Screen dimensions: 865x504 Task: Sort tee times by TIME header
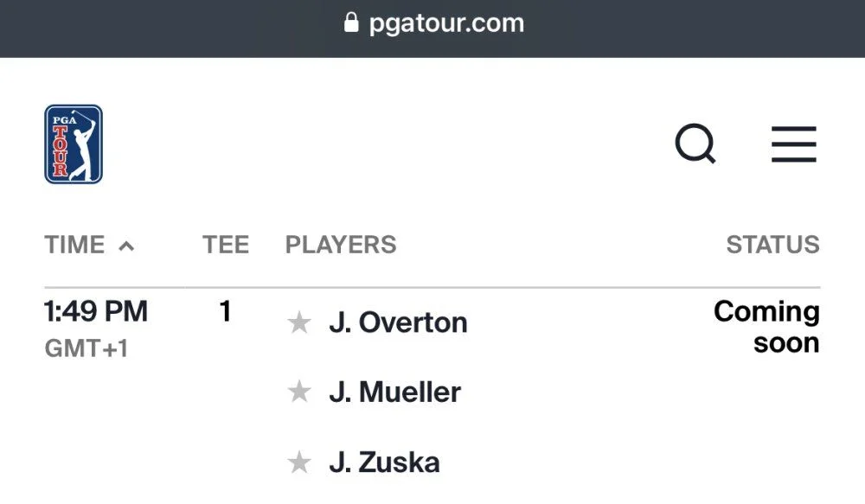point(74,245)
